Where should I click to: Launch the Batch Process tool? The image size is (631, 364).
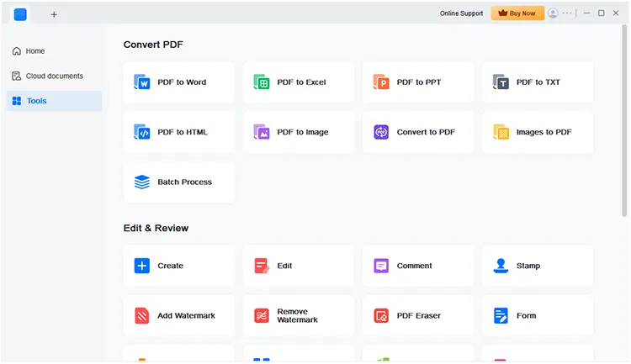point(178,182)
